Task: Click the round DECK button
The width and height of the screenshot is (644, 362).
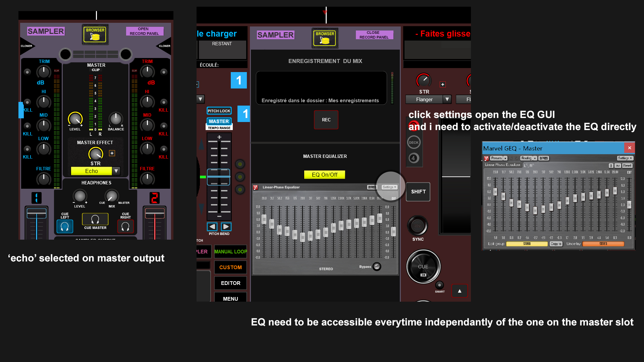Action: click(x=414, y=142)
